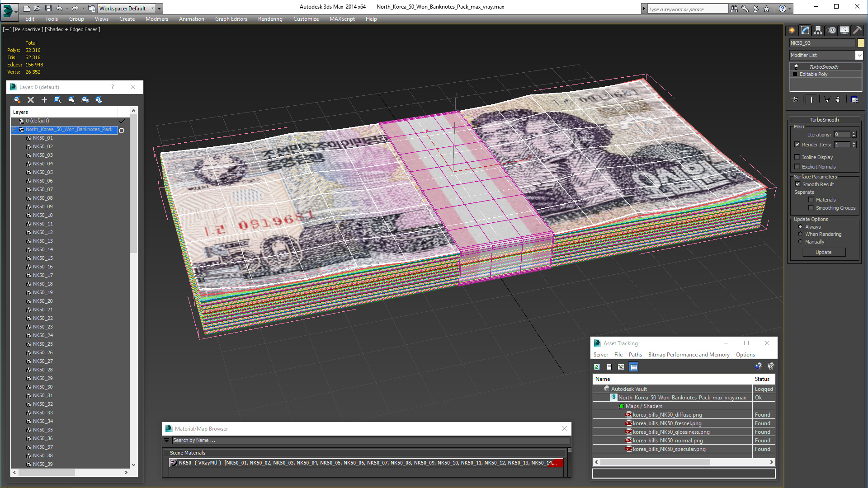Toggle Smooth Result checkbox

tap(797, 184)
